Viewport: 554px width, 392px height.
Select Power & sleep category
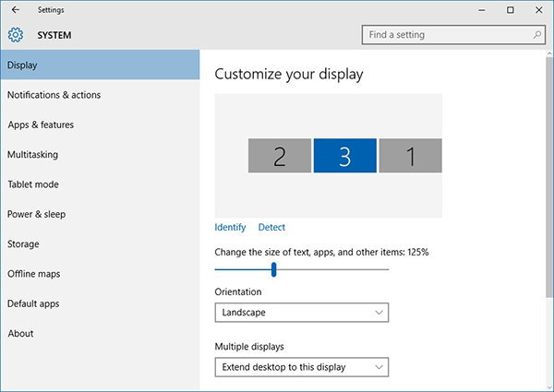point(36,214)
